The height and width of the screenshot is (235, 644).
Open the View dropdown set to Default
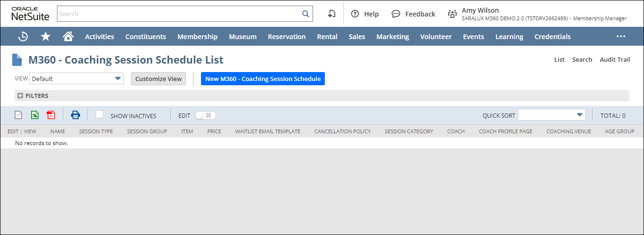(76, 79)
